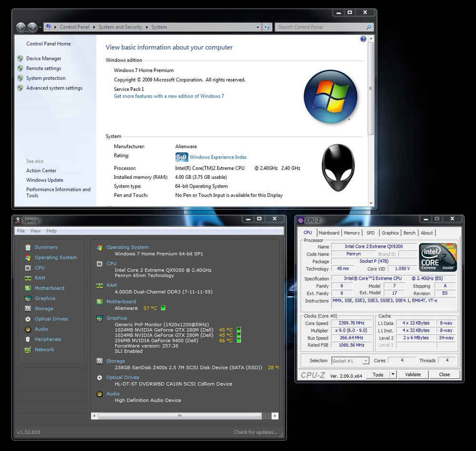Switch to Graphics tab in CPU-Z

pyautogui.click(x=390, y=233)
